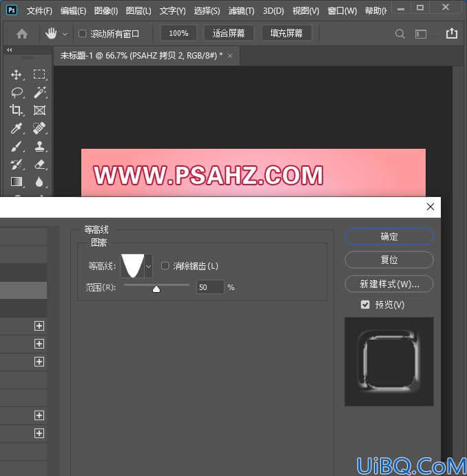Viewport: 467px width, 476px height.
Task: Open the 选择(S) menu
Action: pyautogui.click(x=207, y=11)
